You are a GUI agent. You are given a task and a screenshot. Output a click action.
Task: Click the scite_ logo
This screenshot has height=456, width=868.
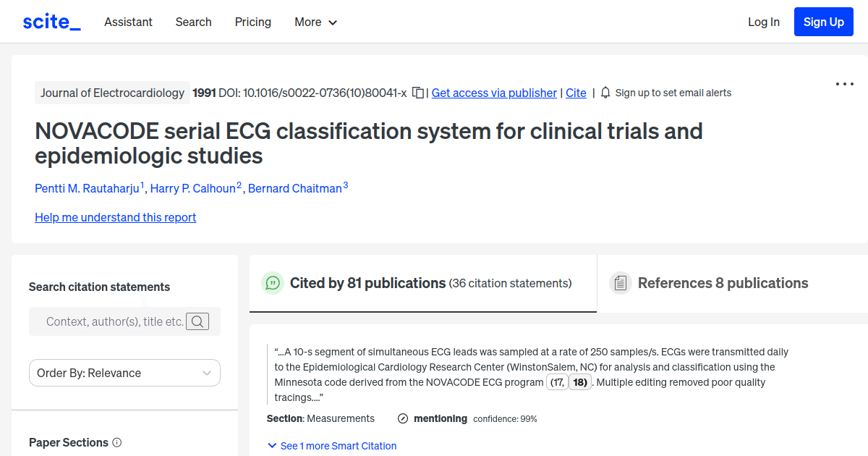click(x=51, y=21)
